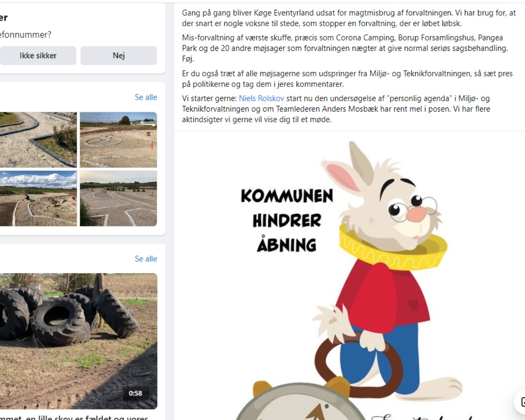Click the 'Mis-forvaltning af værste skuffe' paragraph

pyautogui.click(x=345, y=48)
